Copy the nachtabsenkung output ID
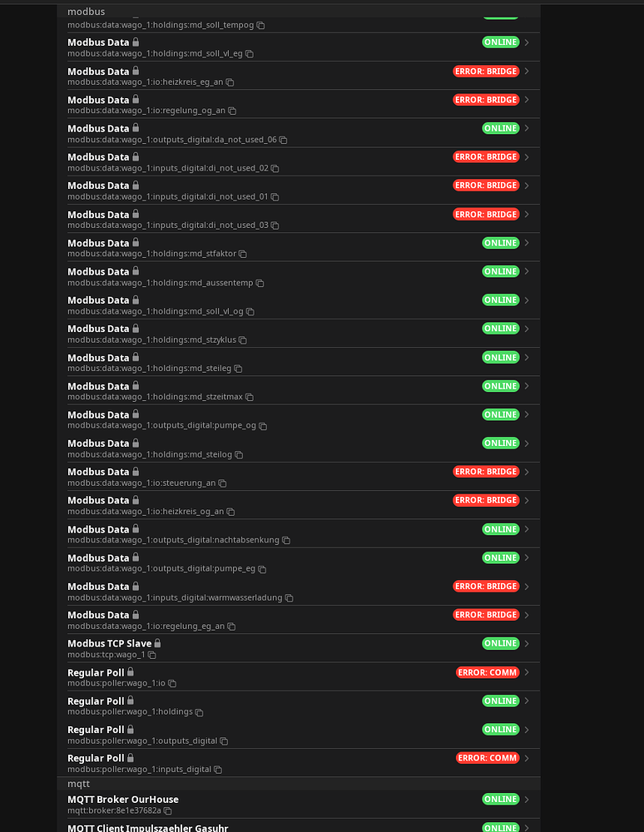This screenshot has width=644, height=832. click(x=285, y=540)
